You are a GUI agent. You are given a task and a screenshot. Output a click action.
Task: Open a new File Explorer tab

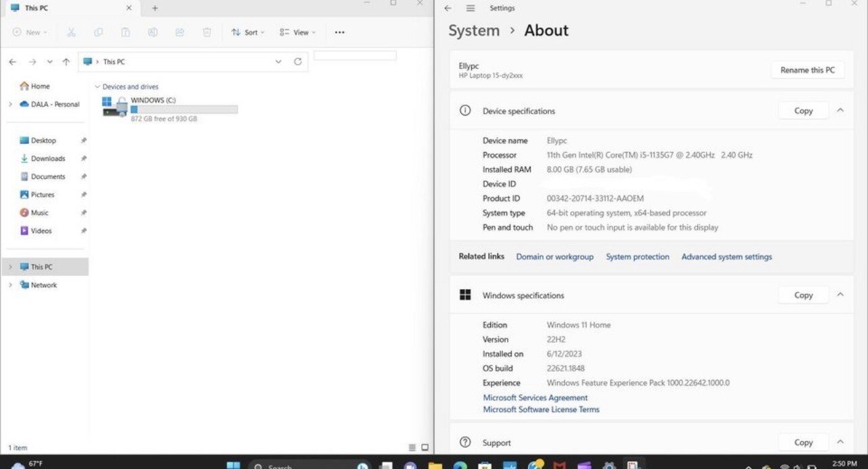[155, 8]
